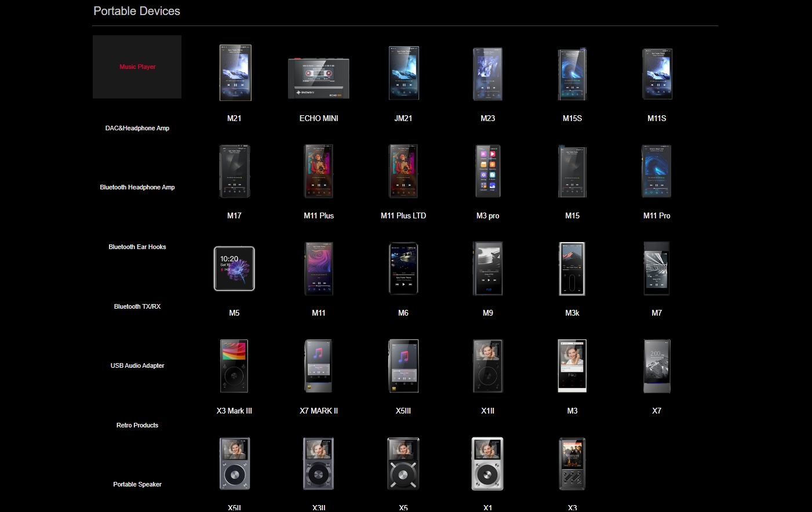Open the Bluetooth TX/RX category
The height and width of the screenshot is (512, 812).
(x=137, y=306)
